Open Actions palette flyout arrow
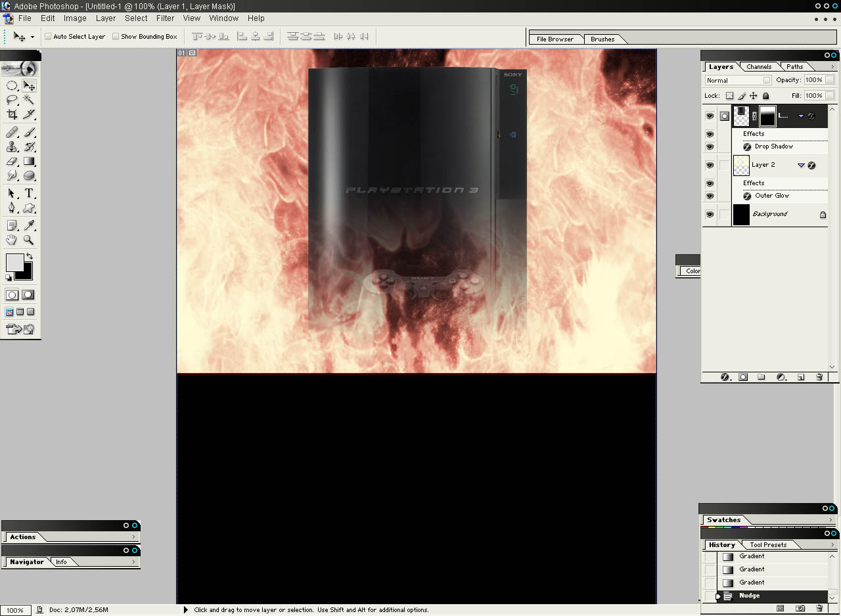 point(133,537)
